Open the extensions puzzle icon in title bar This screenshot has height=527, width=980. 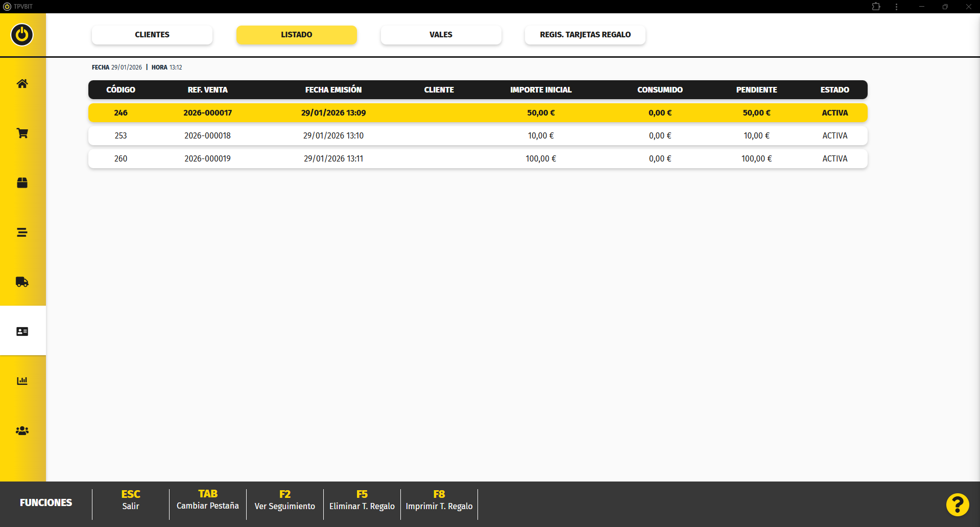876,7
